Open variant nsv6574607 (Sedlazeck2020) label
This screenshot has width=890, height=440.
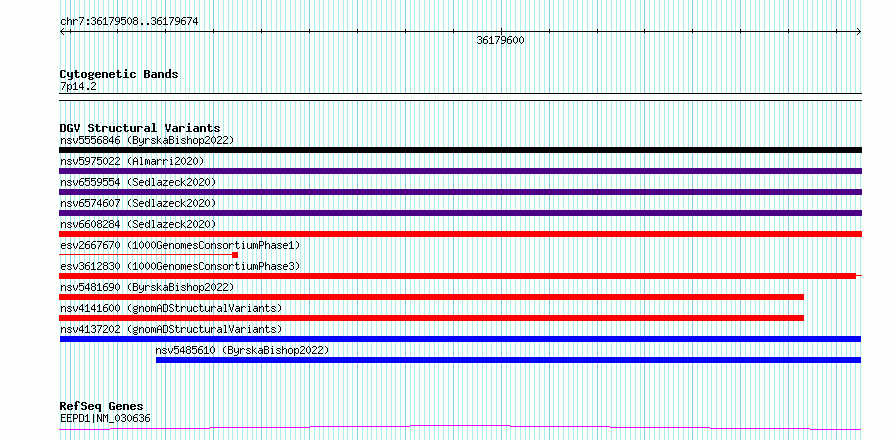tap(138, 203)
